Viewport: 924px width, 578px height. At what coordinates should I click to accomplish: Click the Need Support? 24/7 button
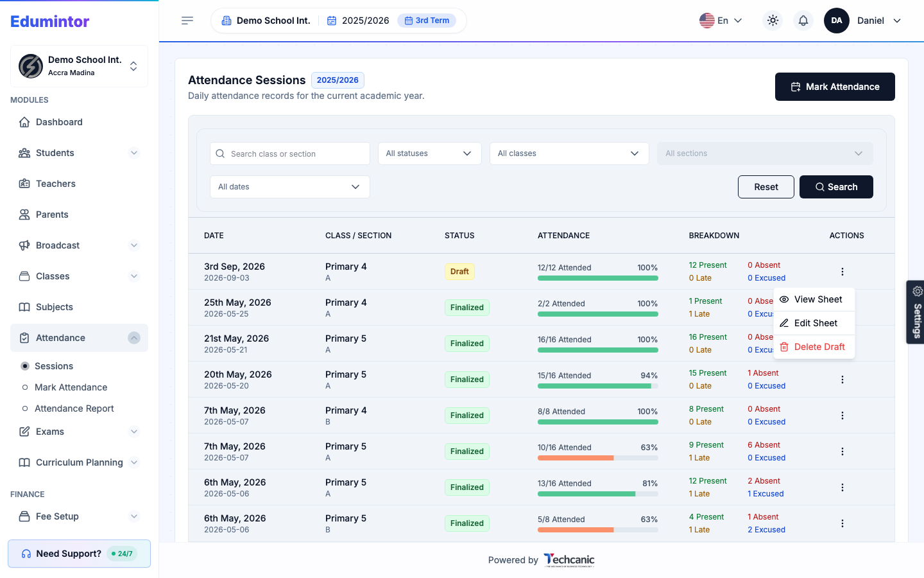[79, 554]
